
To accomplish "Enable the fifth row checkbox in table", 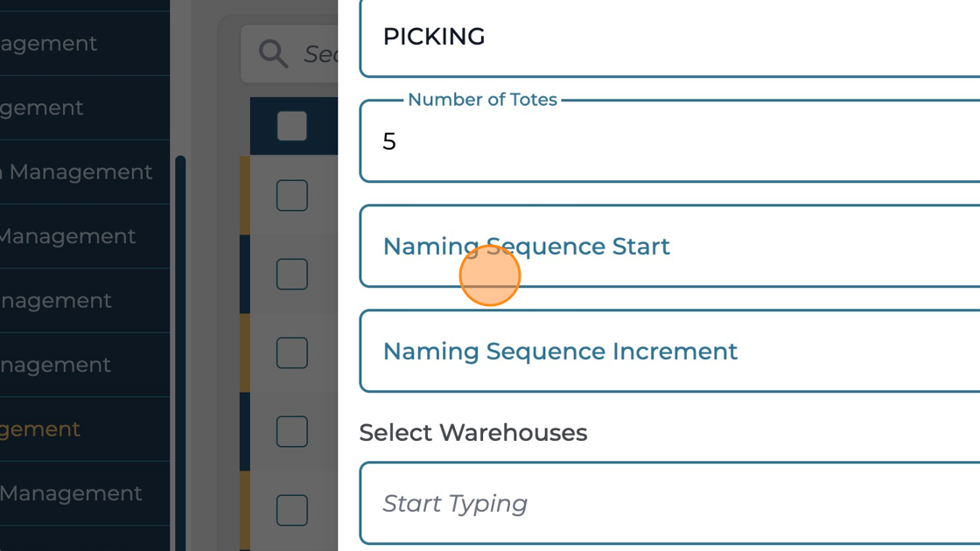I will (292, 510).
